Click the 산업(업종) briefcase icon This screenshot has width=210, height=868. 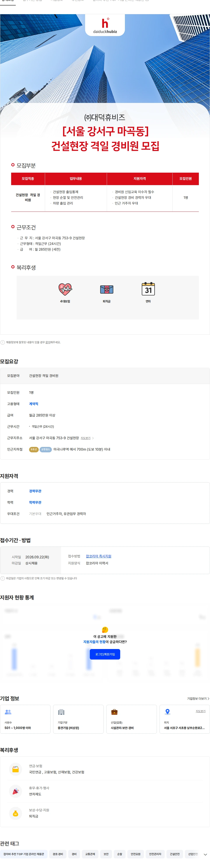(114, 712)
